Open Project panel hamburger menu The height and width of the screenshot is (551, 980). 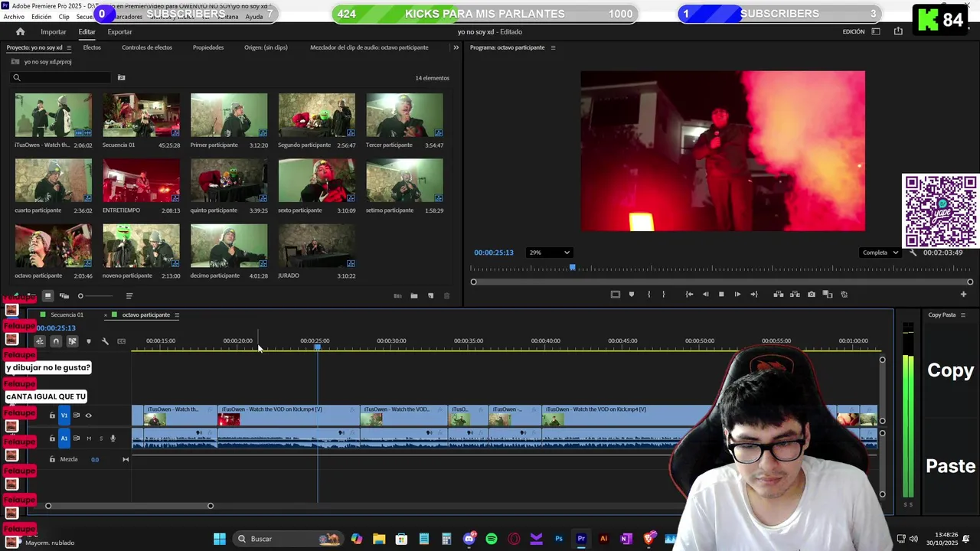tap(68, 47)
